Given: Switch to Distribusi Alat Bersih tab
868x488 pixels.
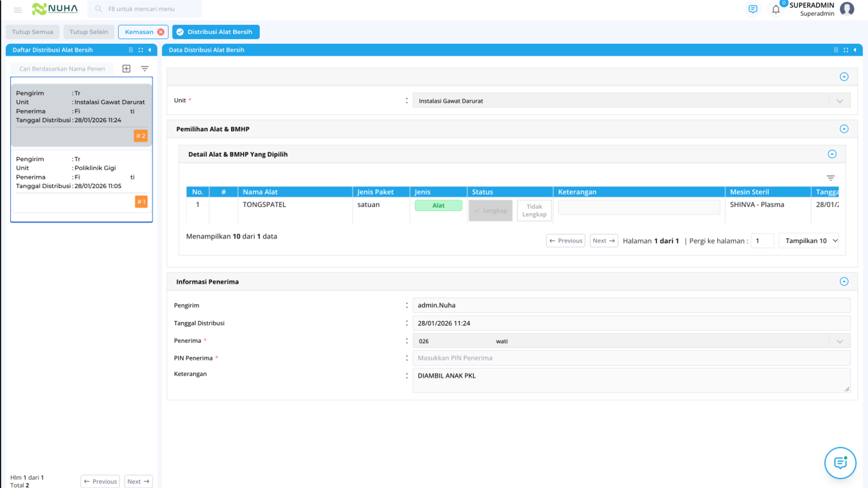Looking at the screenshot, I should pyautogui.click(x=216, y=32).
